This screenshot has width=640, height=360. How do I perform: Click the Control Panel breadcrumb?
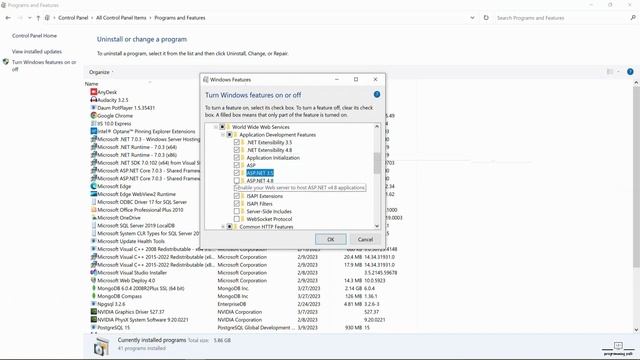[73, 18]
